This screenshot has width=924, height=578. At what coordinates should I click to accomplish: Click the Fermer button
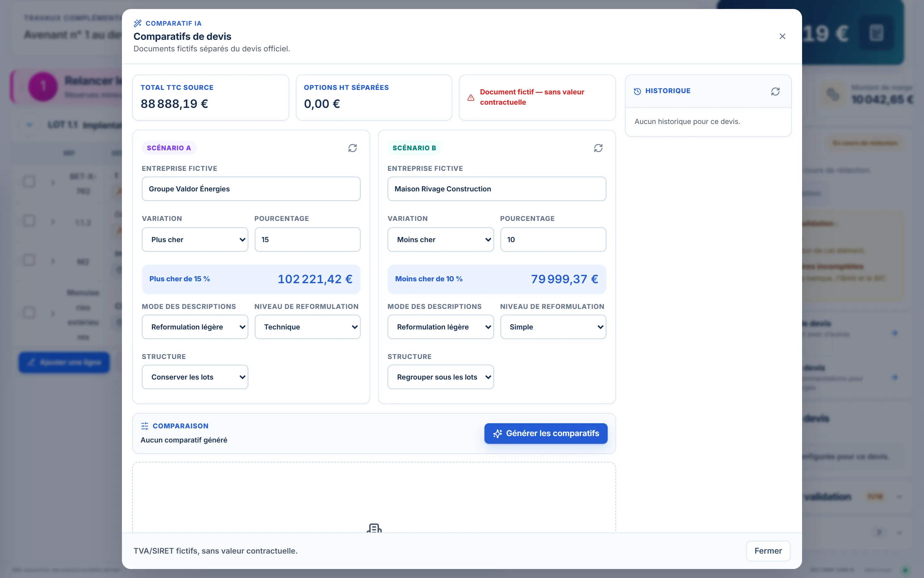(768, 551)
